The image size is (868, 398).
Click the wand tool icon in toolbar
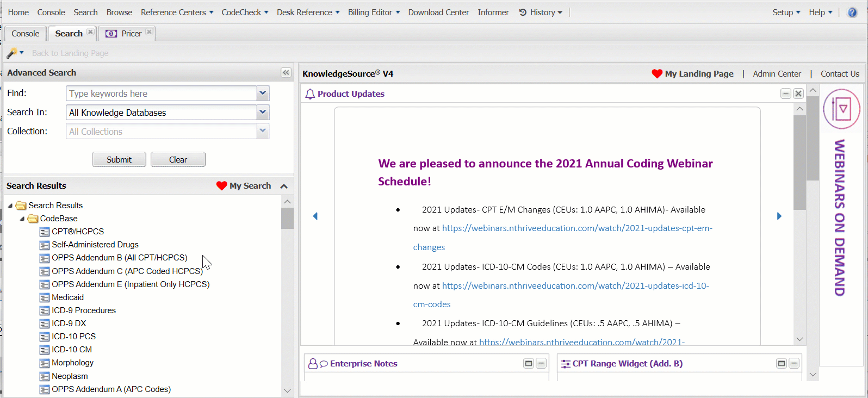[11, 53]
